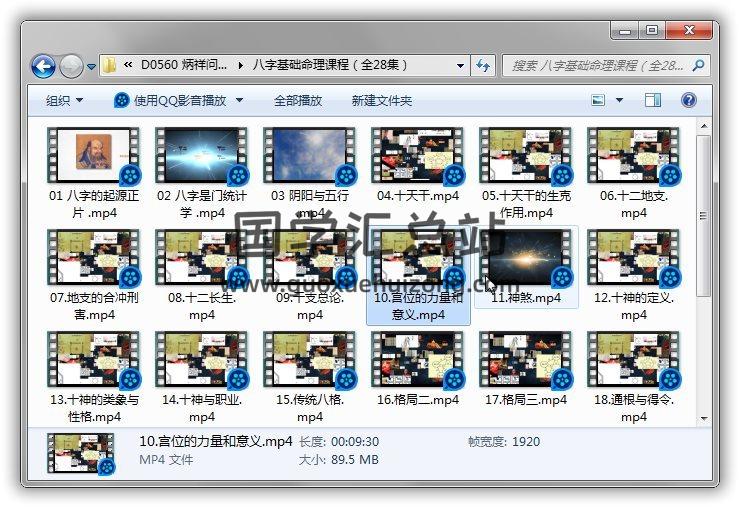Open the view options dropdown arrow

click(620, 100)
